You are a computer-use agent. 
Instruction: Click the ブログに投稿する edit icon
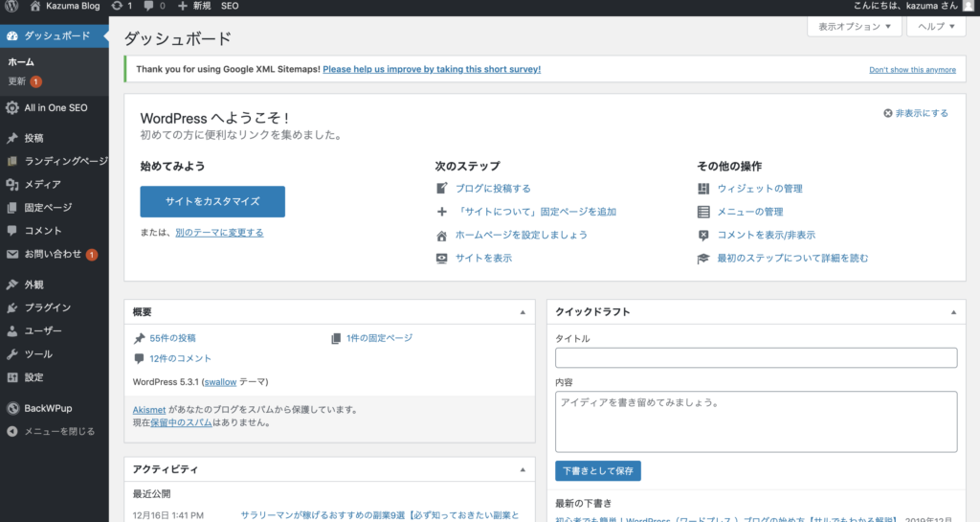(x=442, y=188)
